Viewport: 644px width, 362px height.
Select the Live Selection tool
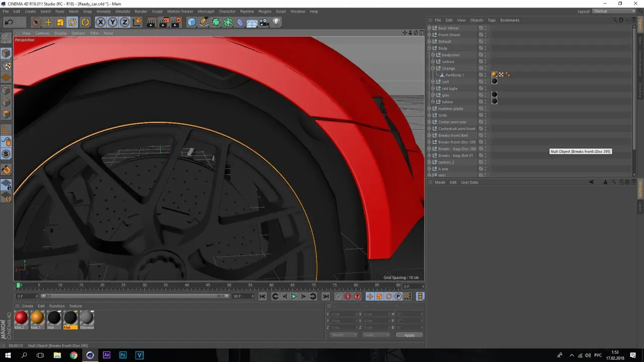pyautogui.click(x=36, y=22)
